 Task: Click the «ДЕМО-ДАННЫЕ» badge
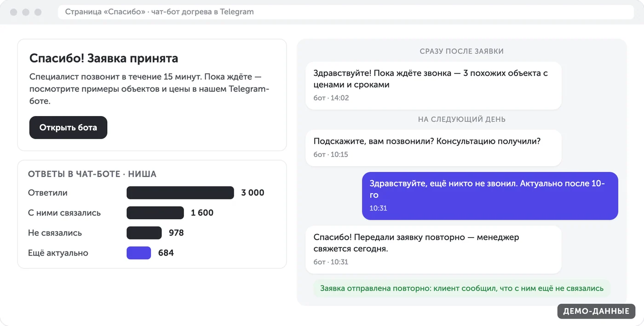point(596,311)
